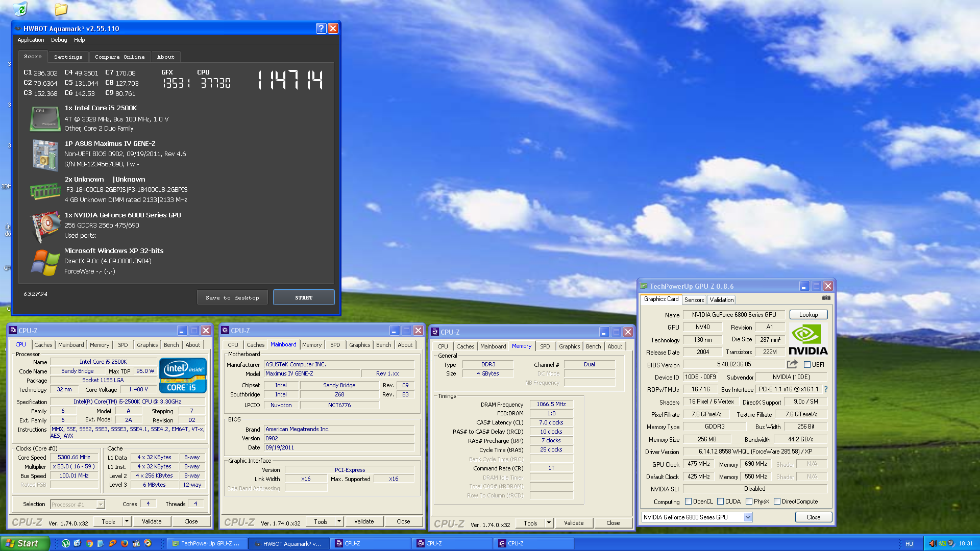Image resolution: width=980 pixels, height=551 pixels.
Task: Open the notepad icon in quick launch
Action: (101, 543)
